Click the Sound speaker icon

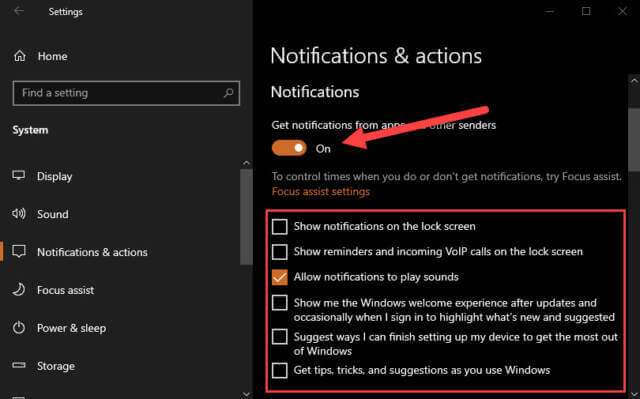click(19, 213)
